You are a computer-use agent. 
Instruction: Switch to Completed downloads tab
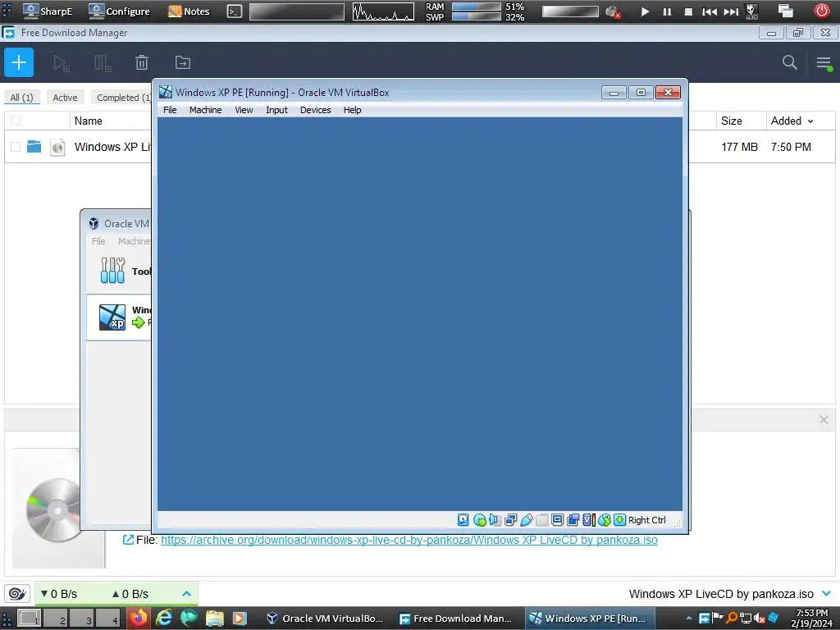(x=123, y=98)
